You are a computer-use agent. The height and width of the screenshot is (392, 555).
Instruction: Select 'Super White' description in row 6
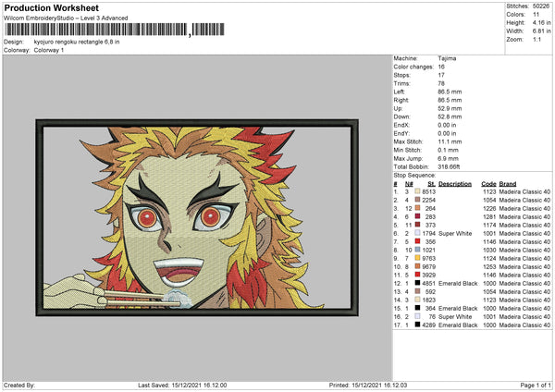click(455, 234)
